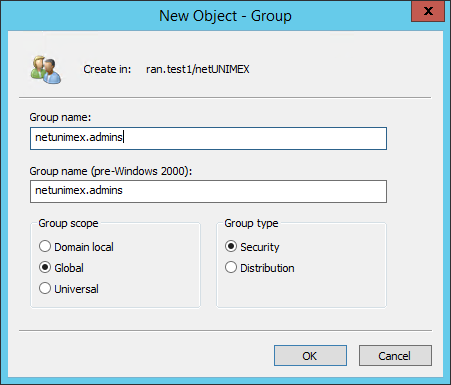Image resolution: width=451 pixels, height=385 pixels.
Task: Click the 'Group type' heading
Action: pyautogui.click(x=251, y=223)
